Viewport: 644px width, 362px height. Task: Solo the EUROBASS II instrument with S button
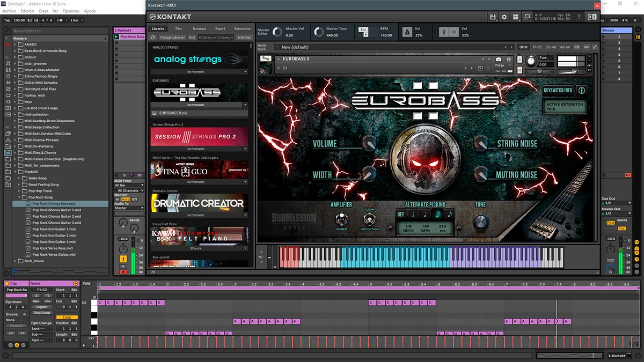(x=519, y=59)
